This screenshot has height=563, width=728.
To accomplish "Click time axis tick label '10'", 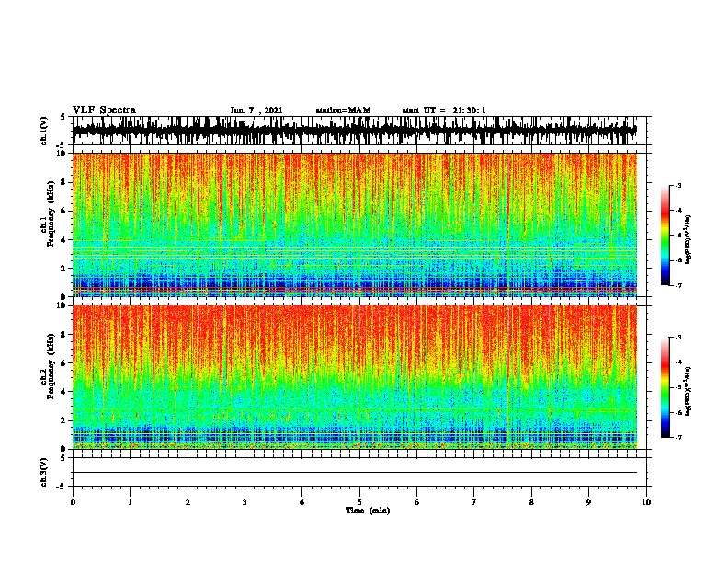I will [x=646, y=502].
